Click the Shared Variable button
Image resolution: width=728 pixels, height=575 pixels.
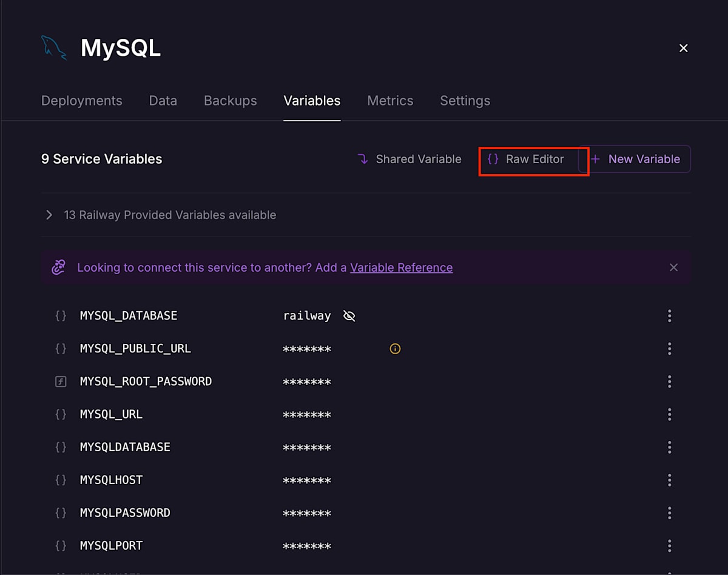click(409, 159)
